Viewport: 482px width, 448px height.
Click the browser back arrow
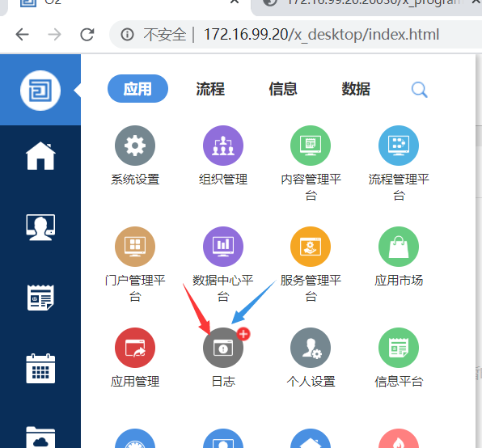point(22,35)
